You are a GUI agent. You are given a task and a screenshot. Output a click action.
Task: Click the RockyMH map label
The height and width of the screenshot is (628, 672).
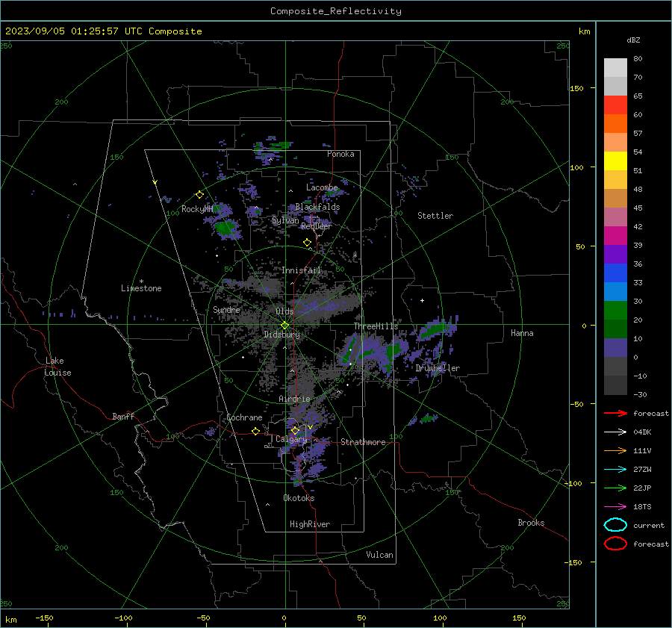coord(197,209)
